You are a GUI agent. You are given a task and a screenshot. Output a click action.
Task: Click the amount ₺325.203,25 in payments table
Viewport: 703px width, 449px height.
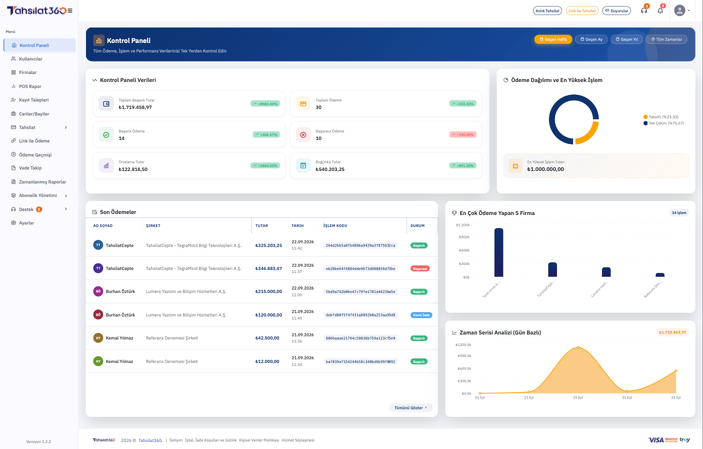(x=269, y=245)
